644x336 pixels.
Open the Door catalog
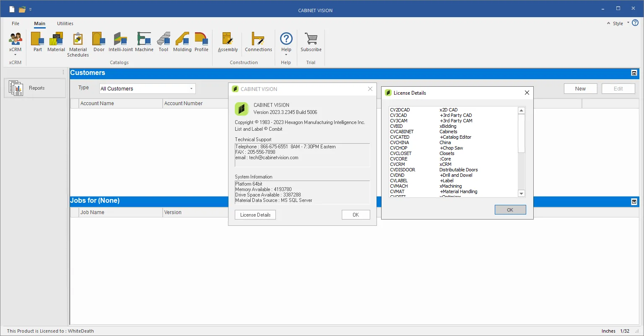[99, 42]
